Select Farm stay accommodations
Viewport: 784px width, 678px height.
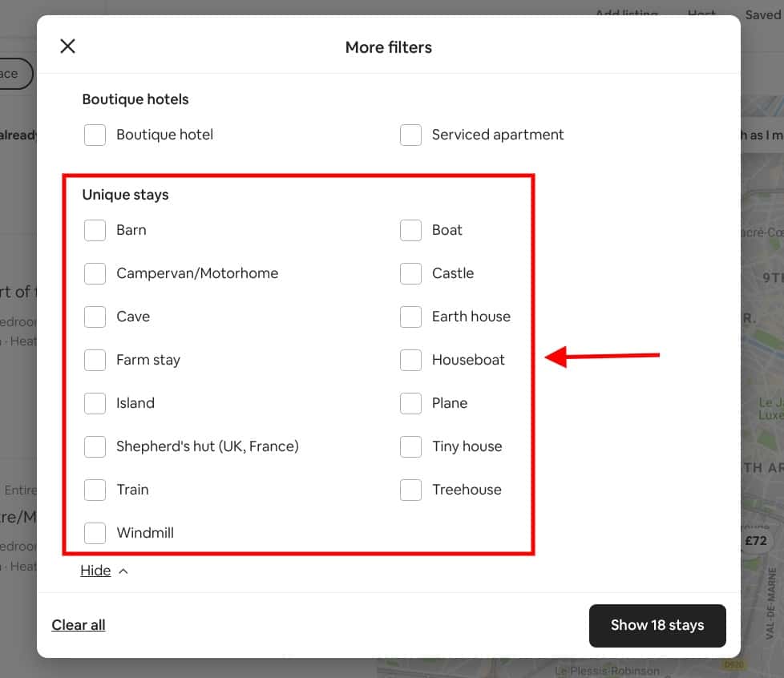point(95,360)
